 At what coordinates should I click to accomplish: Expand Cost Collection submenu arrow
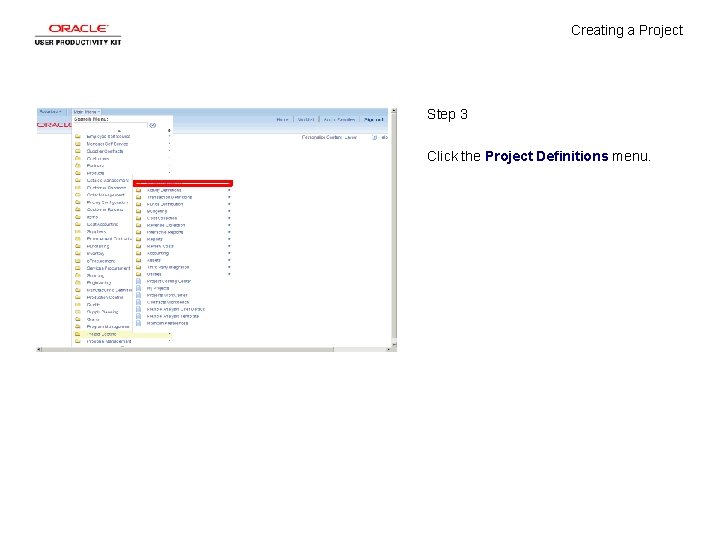click(229, 218)
